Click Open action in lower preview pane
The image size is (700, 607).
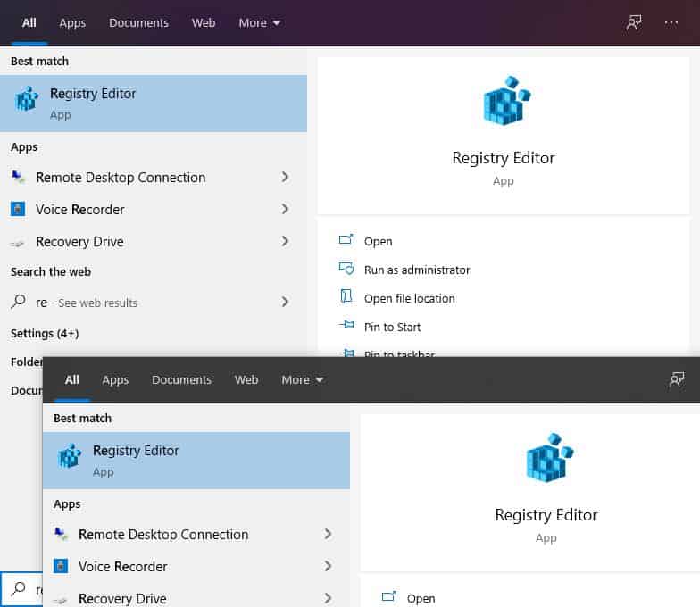click(x=421, y=598)
